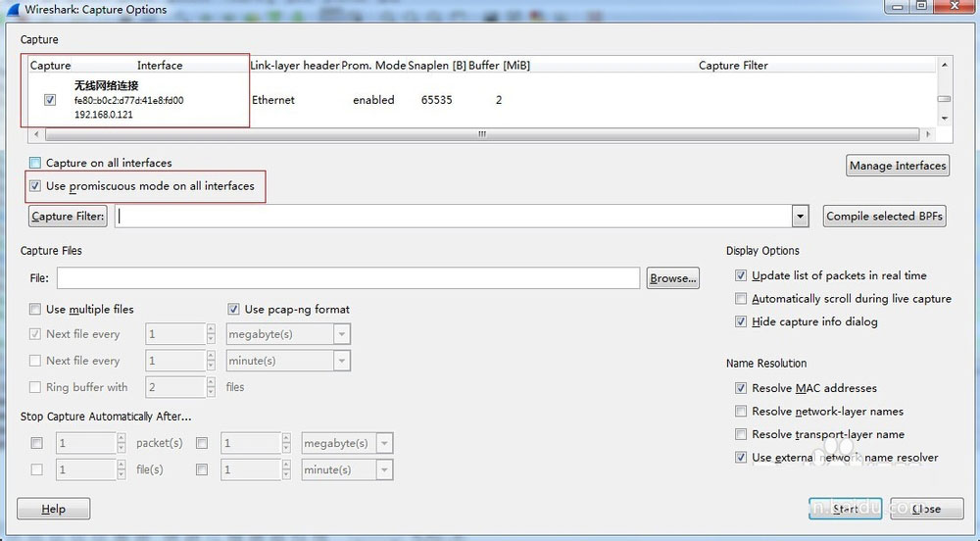Enable Resolve transport-layer name
Image resolution: width=980 pixels, height=541 pixels.
[x=741, y=434]
